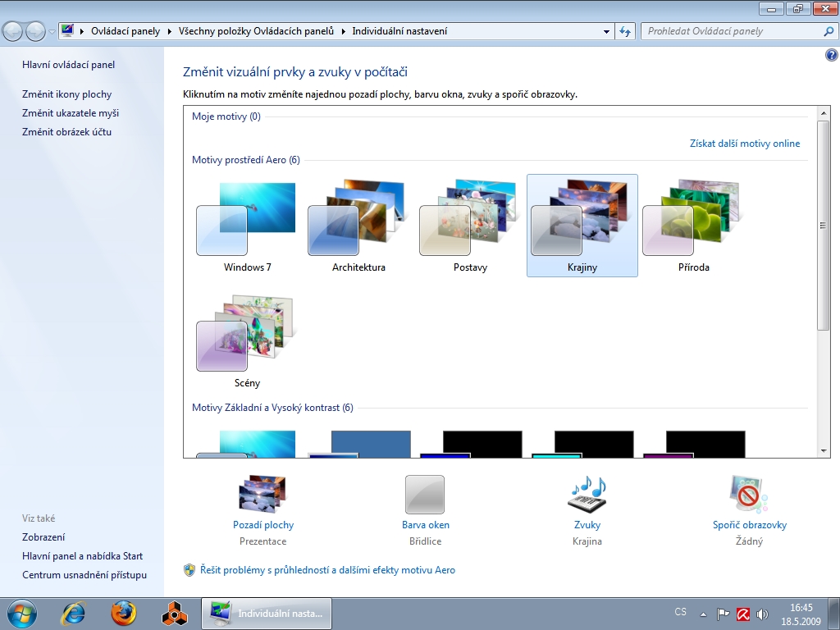Pick the Scény theme

pos(247,341)
